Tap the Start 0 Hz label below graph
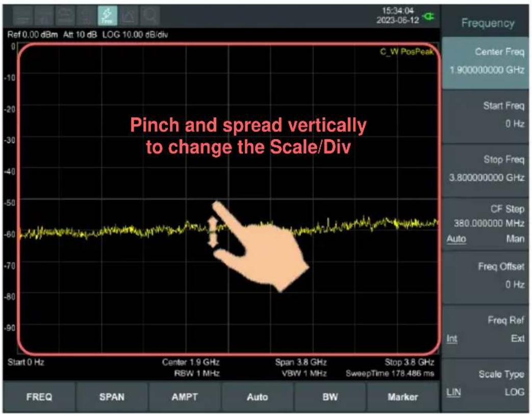 coord(26,362)
